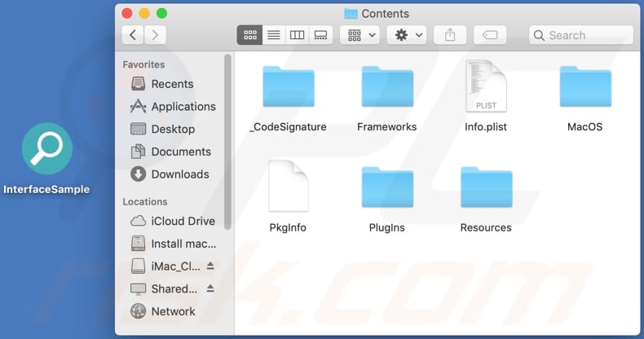Image resolution: width=644 pixels, height=339 pixels.
Task: Eject the Shared... location
Action: pos(210,288)
